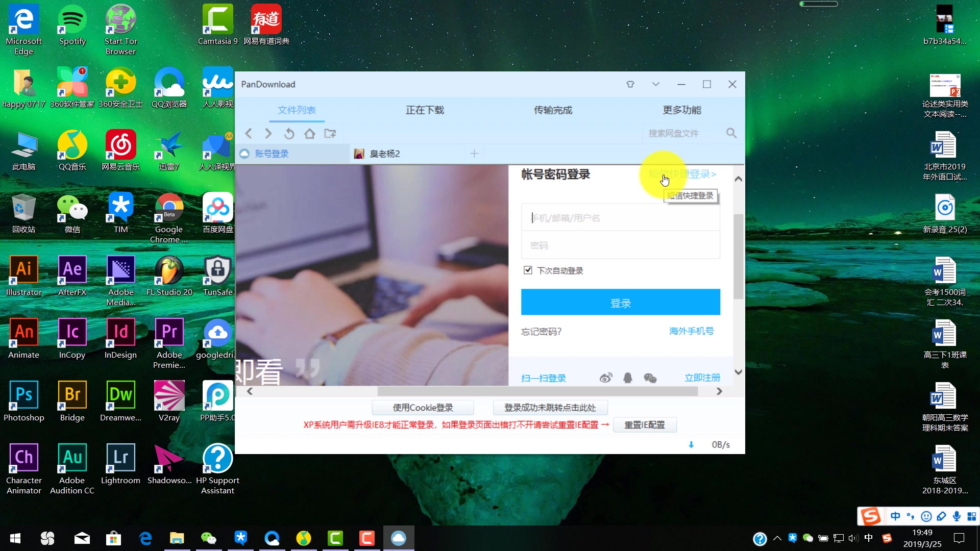Switch to the 传输完成 tab

(x=553, y=110)
